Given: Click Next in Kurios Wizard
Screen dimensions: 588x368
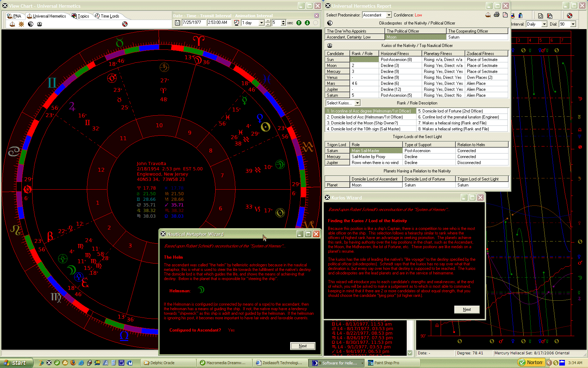Looking at the screenshot, I should 467,309.
